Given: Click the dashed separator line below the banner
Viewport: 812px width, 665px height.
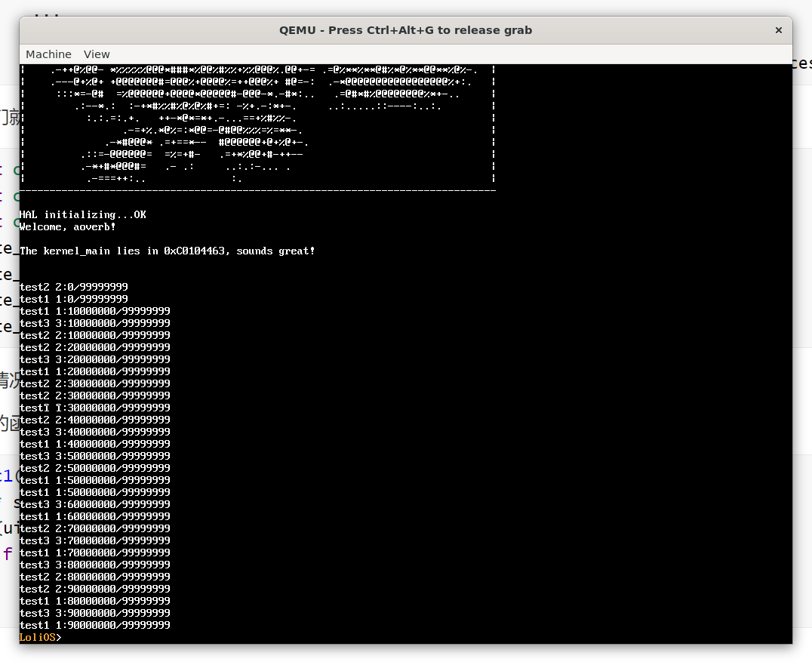Looking at the screenshot, I should tap(257, 191).
